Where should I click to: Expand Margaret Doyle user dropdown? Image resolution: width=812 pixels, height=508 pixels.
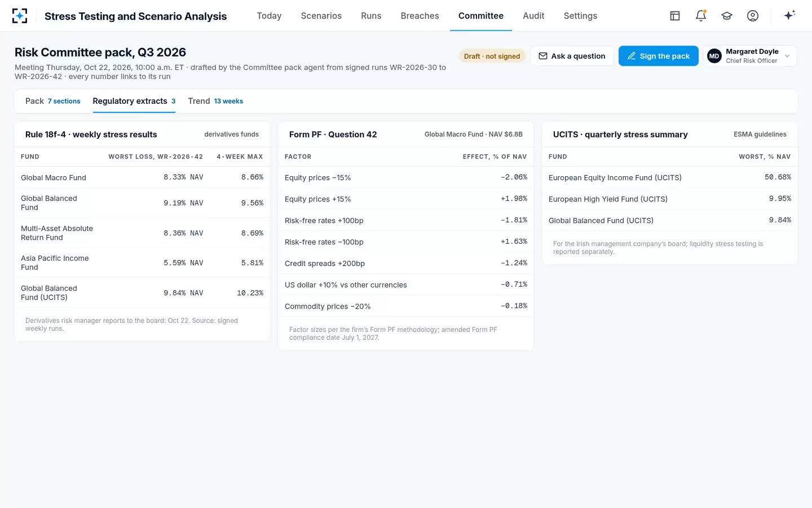(x=750, y=56)
